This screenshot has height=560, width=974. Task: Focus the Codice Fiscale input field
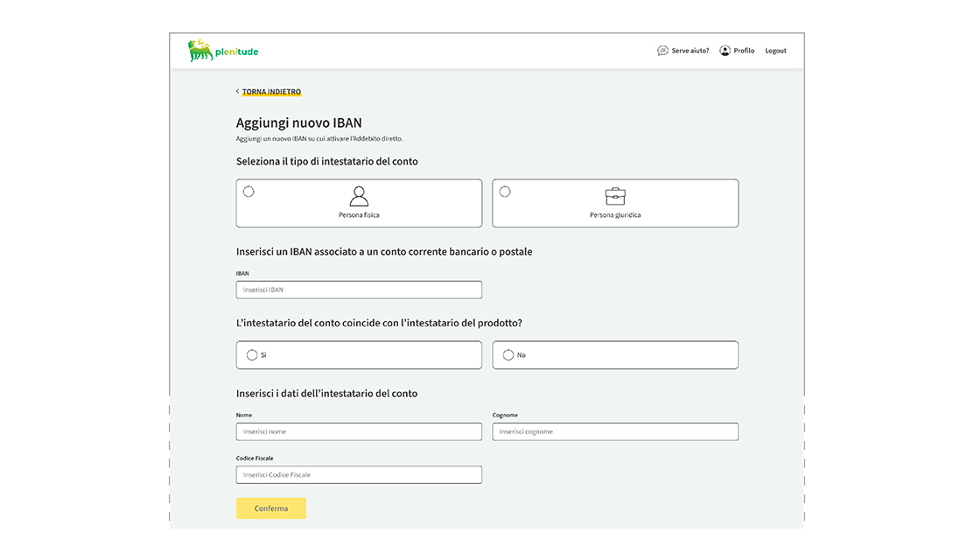coord(359,475)
